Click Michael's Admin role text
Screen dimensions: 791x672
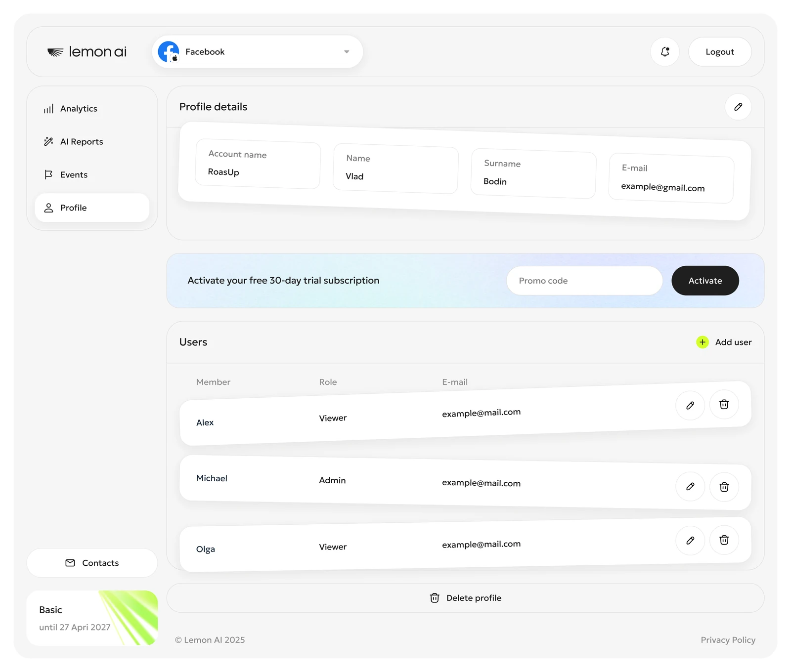point(332,480)
